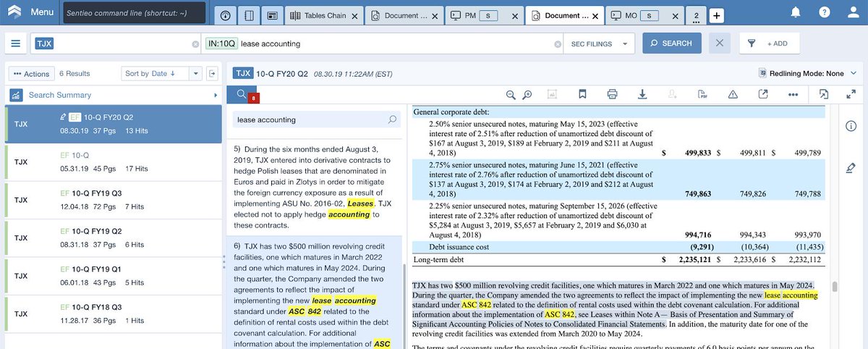This screenshot has width=868, height=349.
Task: Print the document
Action: pyautogui.click(x=612, y=94)
